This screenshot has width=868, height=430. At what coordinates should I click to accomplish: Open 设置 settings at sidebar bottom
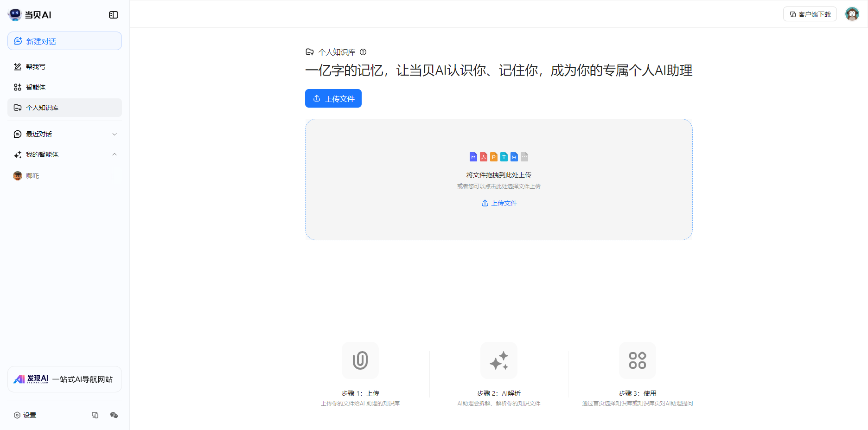26,415
